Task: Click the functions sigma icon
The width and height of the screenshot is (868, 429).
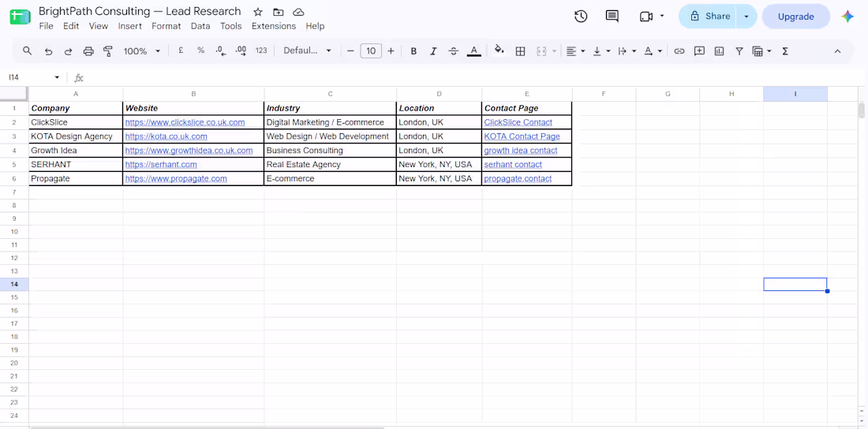Action: (785, 51)
